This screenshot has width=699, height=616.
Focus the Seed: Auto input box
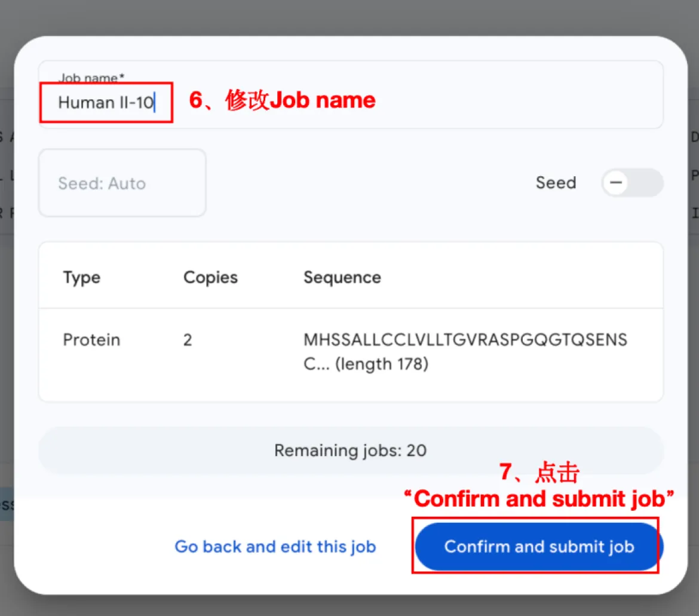pos(122,183)
